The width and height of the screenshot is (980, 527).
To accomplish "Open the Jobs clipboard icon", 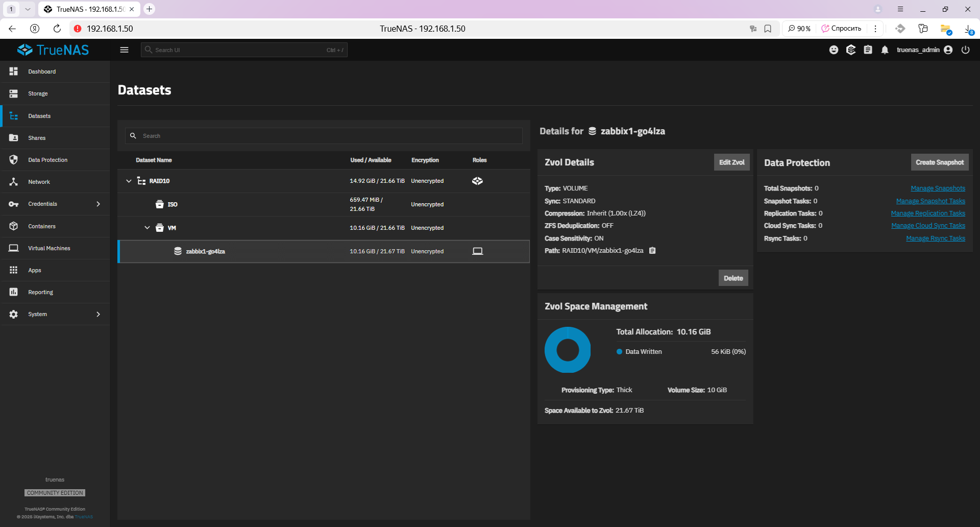I will [x=868, y=50].
